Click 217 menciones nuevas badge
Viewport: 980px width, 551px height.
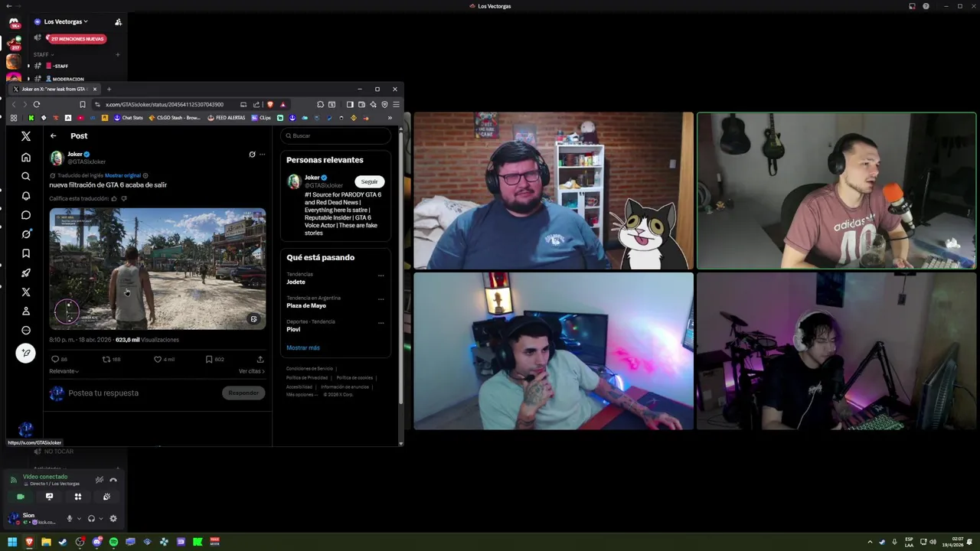(76, 38)
